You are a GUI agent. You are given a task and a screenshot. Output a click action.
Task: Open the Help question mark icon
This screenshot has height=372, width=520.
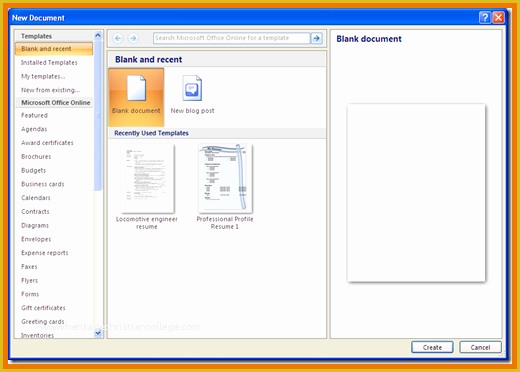point(485,17)
